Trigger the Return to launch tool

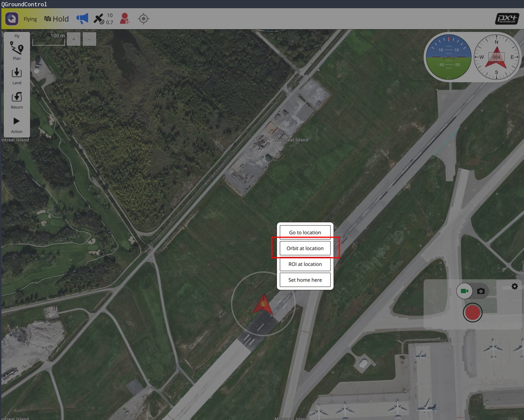coord(17,100)
